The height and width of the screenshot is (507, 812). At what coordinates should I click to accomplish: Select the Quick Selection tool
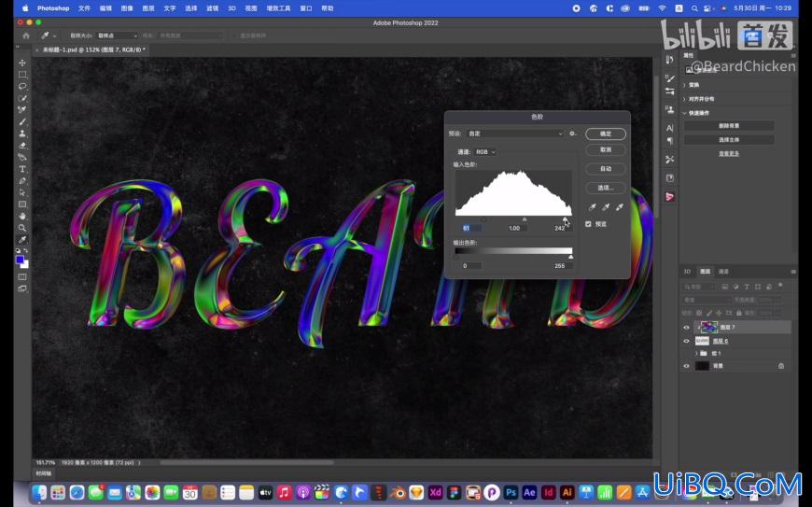(x=22, y=98)
